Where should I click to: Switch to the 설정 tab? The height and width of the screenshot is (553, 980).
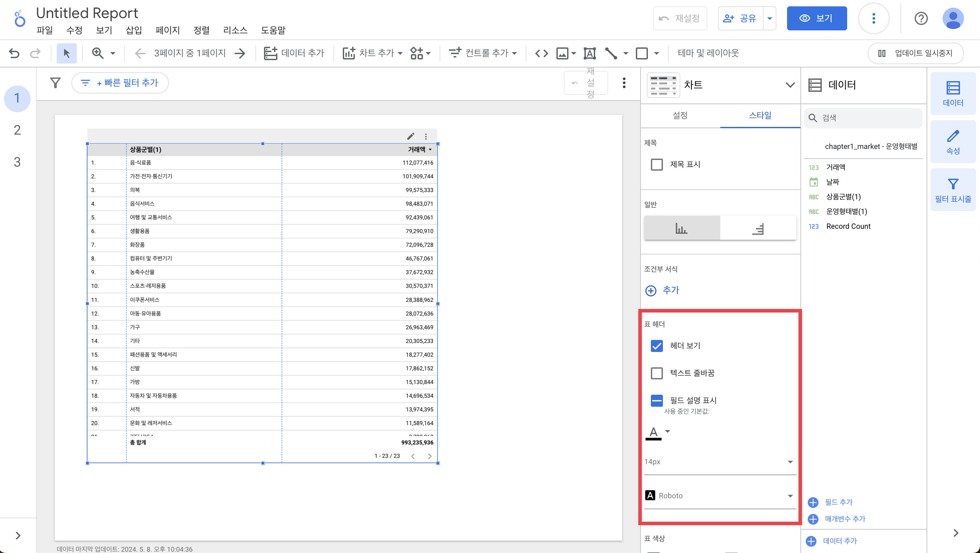(680, 115)
